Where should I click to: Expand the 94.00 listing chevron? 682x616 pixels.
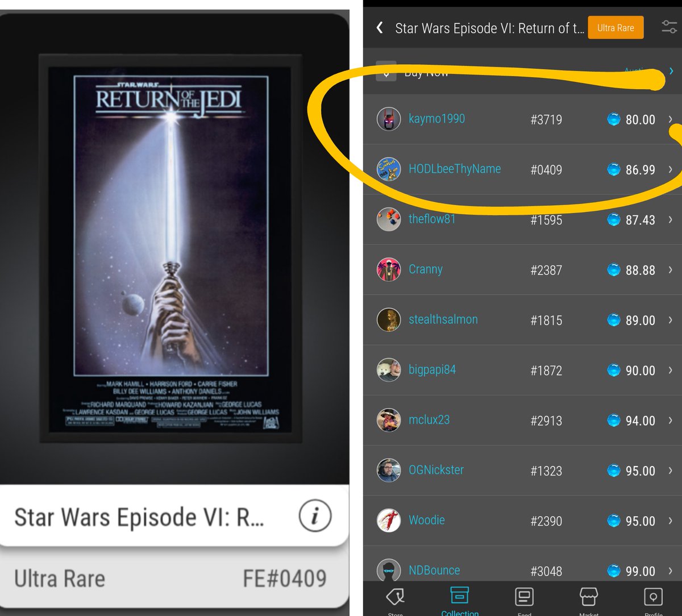pyautogui.click(x=671, y=421)
